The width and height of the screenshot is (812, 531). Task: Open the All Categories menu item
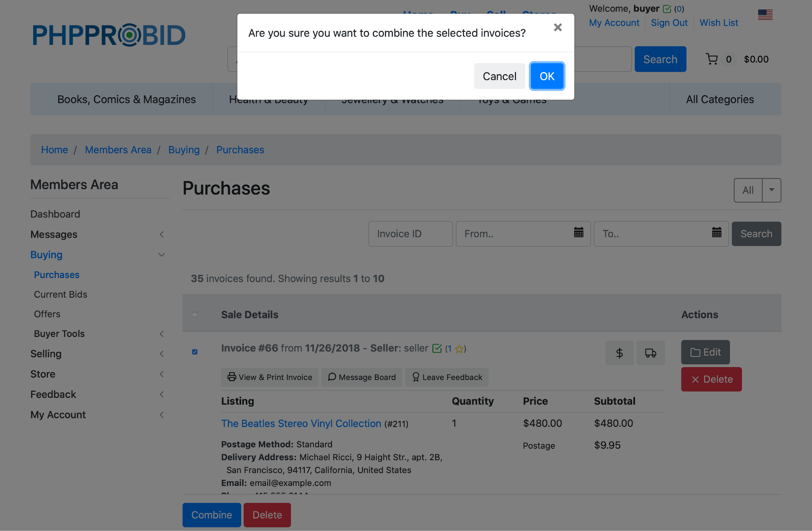720,99
